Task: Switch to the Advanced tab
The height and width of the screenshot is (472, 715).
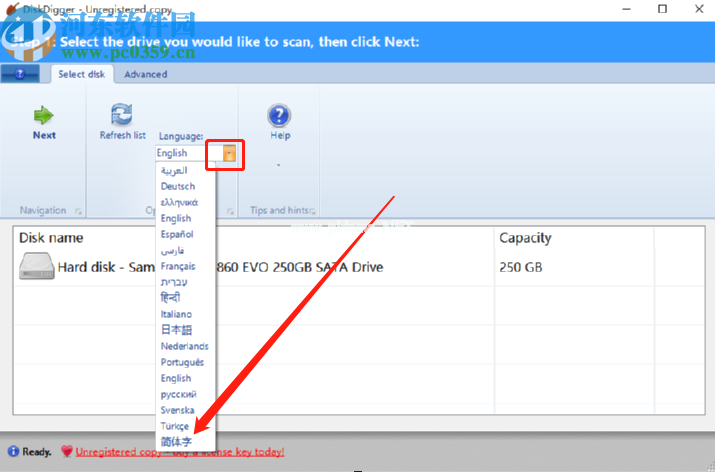Action: [146, 74]
